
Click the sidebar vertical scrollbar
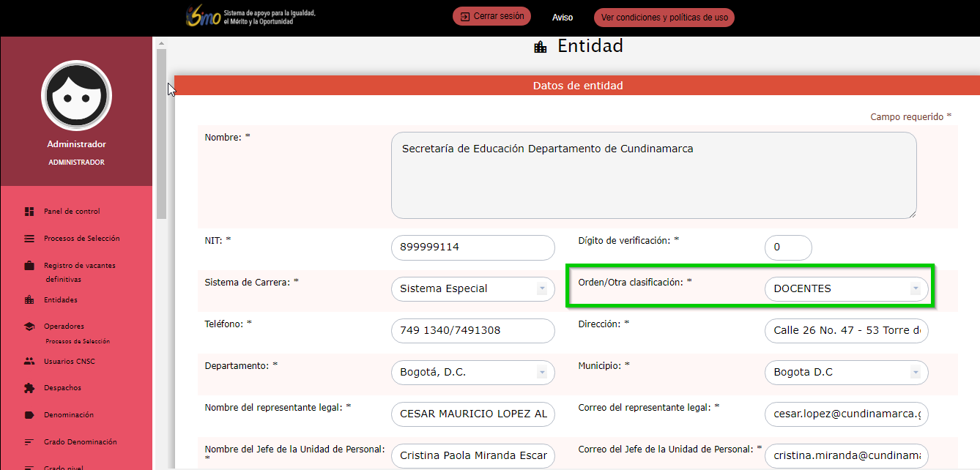[x=161, y=132]
